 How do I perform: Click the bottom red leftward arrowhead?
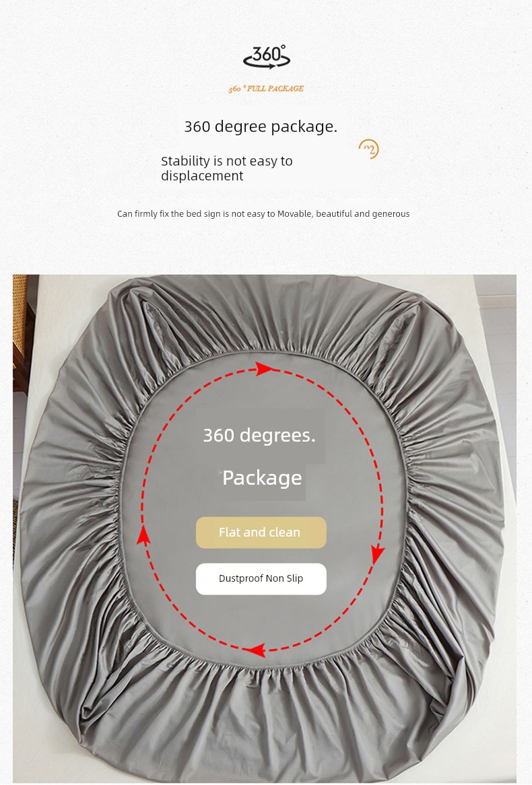click(x=256, y=650)
